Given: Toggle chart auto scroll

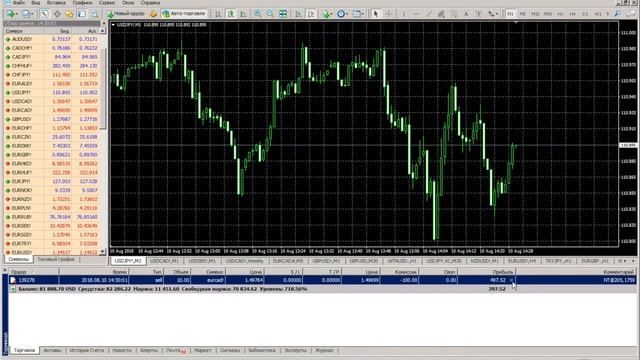Looking at the screenshot, I should 298,14.
